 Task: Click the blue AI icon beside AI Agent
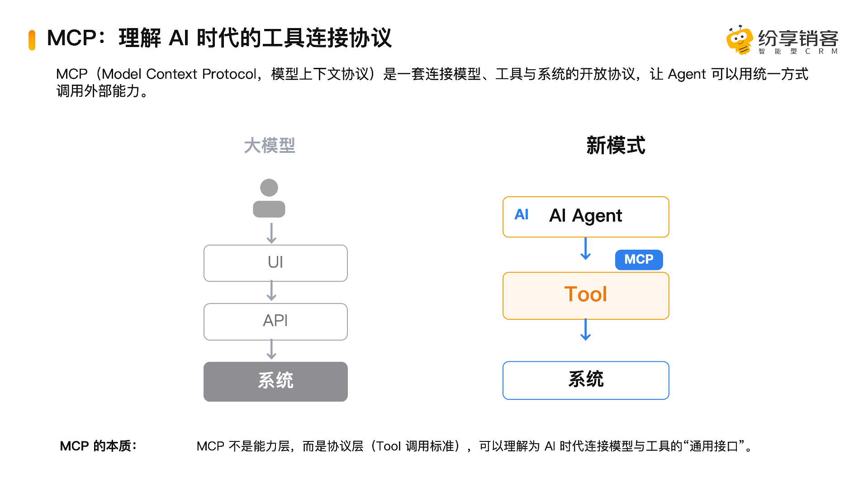(x=522, y=215)
